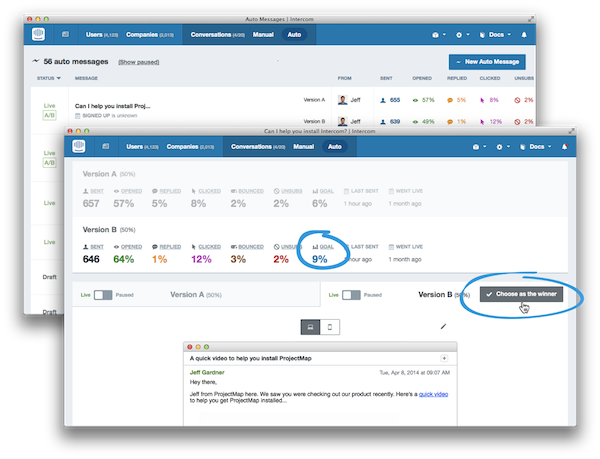600x459 pixels.
Task: Click Version B GOAL metric label
Action: tap(323, 247)
